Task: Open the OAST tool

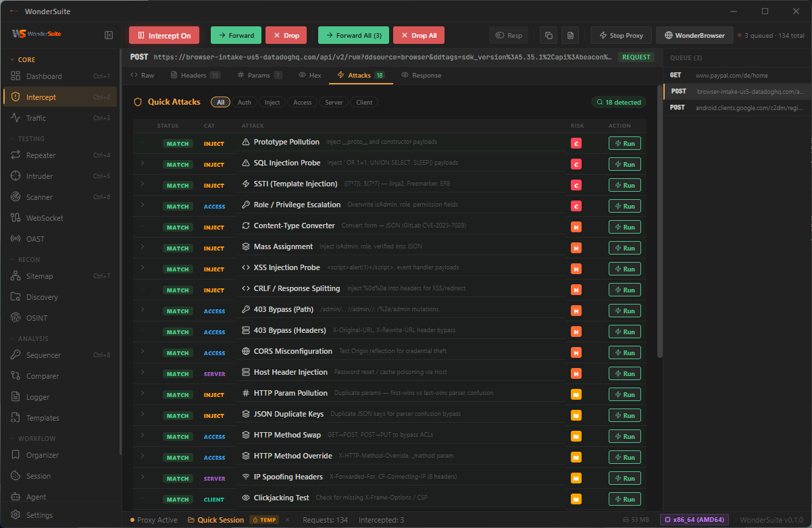Action: pyautogui.click(x=59, y=239)
